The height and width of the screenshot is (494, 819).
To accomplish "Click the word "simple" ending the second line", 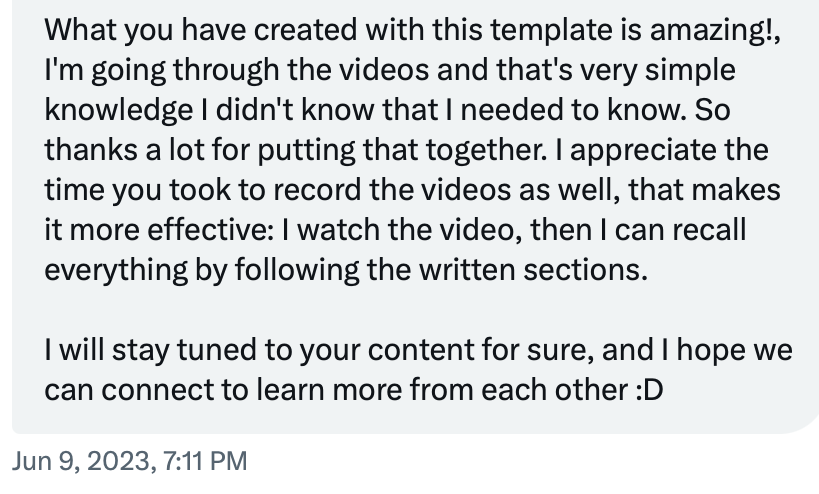I will click(690, 70).
